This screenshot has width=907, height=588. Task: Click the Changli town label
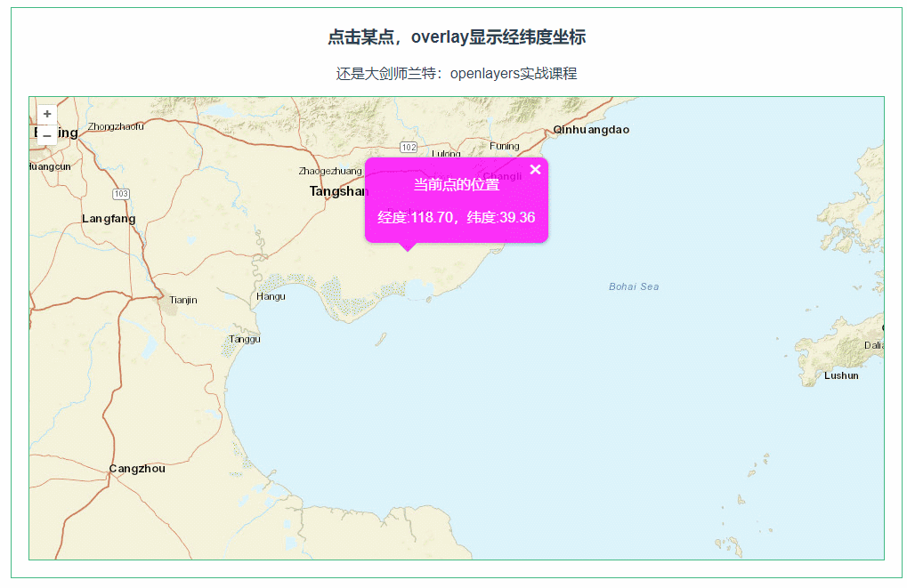(500, 175)
